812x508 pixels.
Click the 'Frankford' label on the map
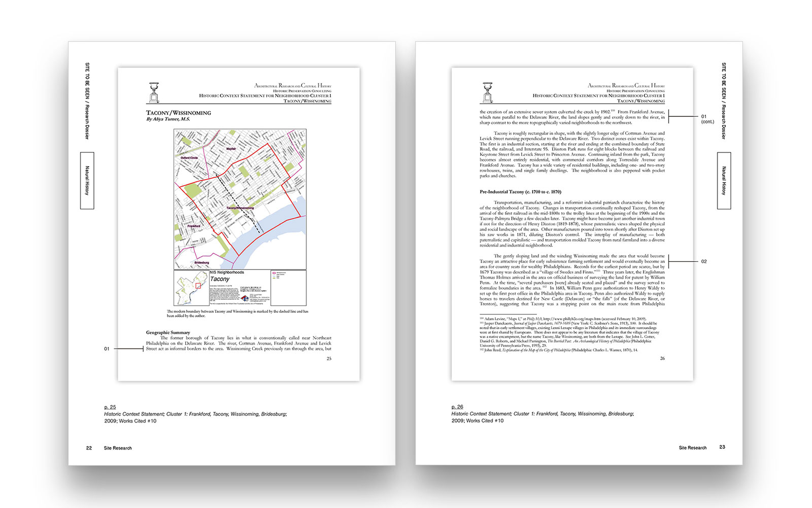click(x=194, y=226)
